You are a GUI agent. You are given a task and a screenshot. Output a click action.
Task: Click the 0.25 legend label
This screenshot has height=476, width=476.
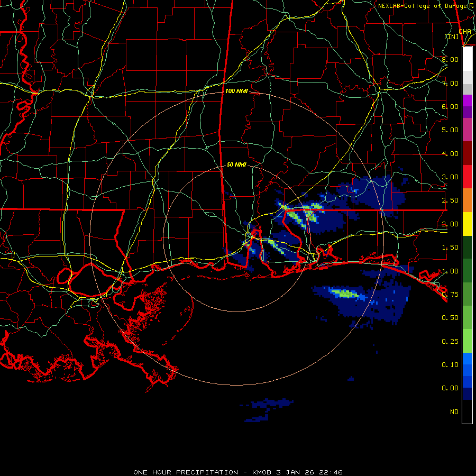(450, 342)
